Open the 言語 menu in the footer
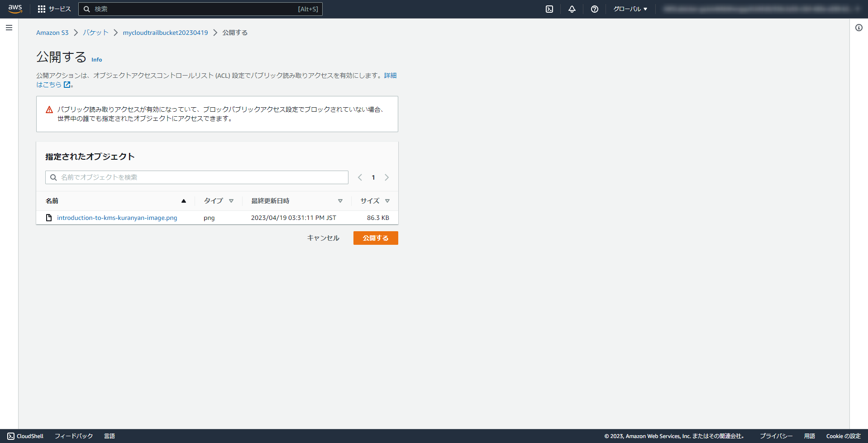Screen dimensions: 868x443 (110, 436)
